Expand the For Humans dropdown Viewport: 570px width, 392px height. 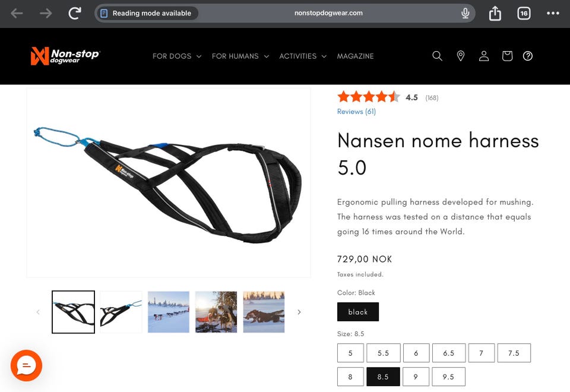click(240, 56)
